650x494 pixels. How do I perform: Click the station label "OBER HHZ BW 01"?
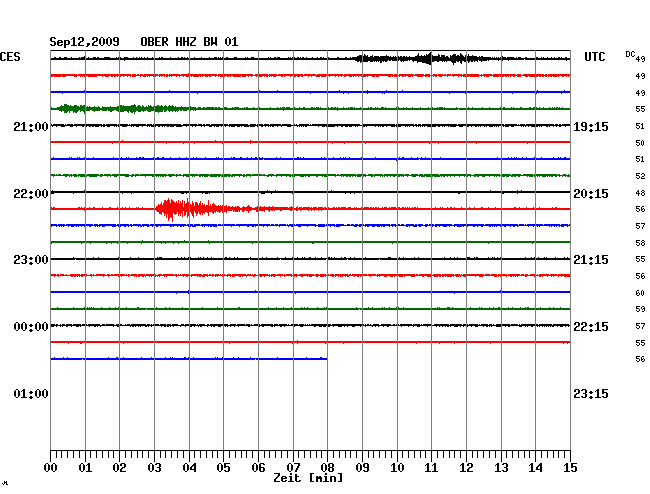(189, 42)
